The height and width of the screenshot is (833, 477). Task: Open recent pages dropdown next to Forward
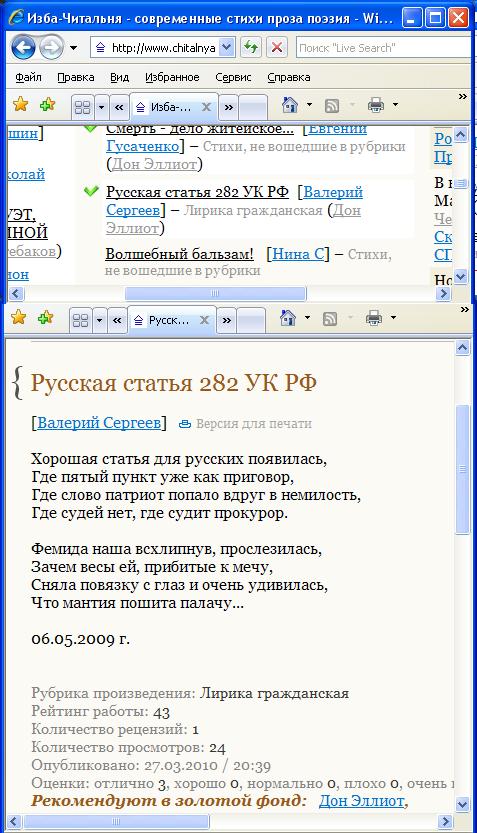(x=73, y=48)
